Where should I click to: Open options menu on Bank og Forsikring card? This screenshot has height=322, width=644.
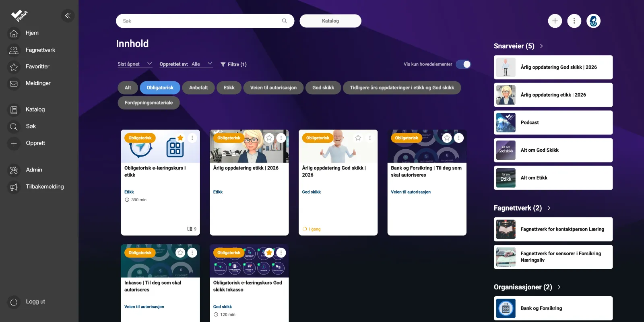tap(458, 138)
